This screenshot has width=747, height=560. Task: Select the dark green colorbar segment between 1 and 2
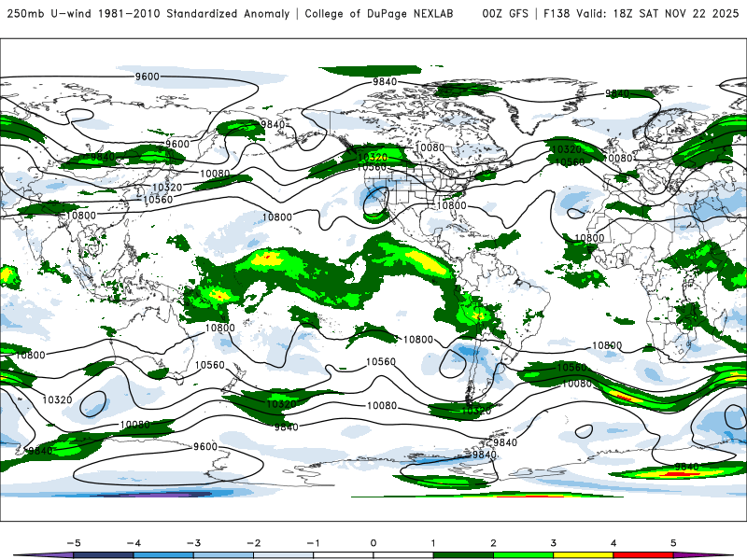(x=463, y=555)
